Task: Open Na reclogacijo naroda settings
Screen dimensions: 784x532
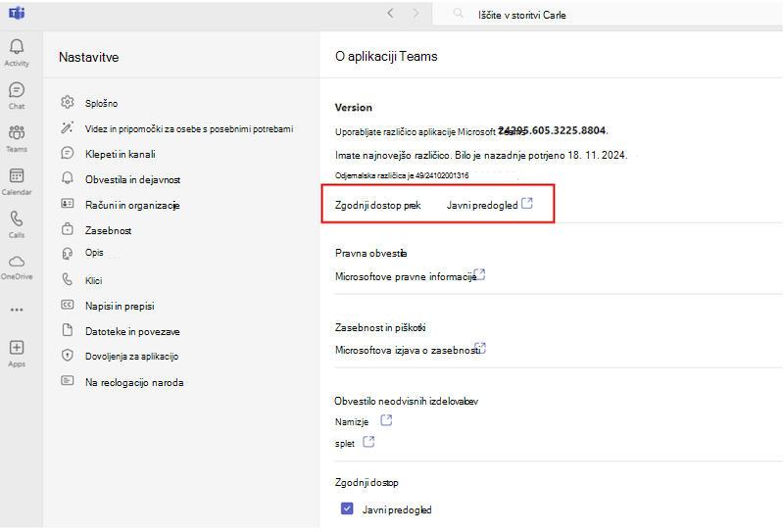Action: pos(134,382)
